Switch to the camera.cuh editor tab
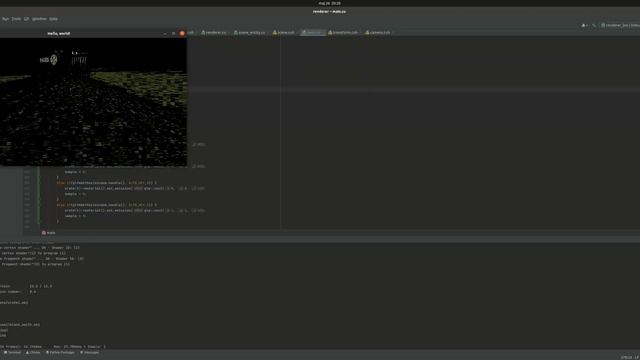The image size is (640, 360). click(378, 33)
